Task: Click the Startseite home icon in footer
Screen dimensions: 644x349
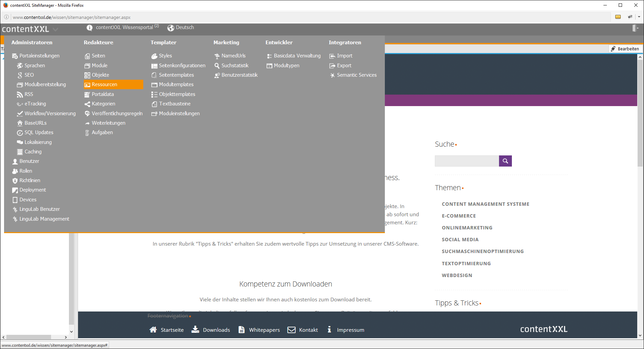Action: click(153, 329)
